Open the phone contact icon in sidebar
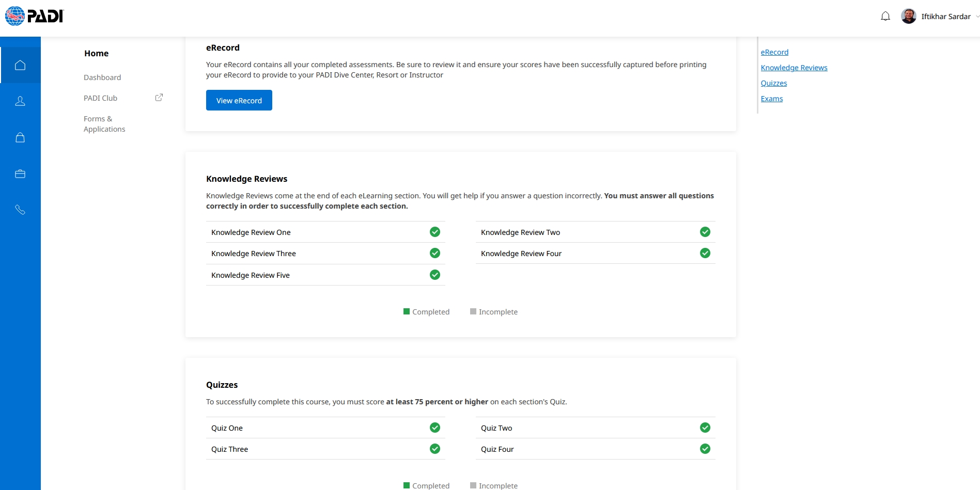The width and height of the screenshot is (980, 490). point(20,210)
